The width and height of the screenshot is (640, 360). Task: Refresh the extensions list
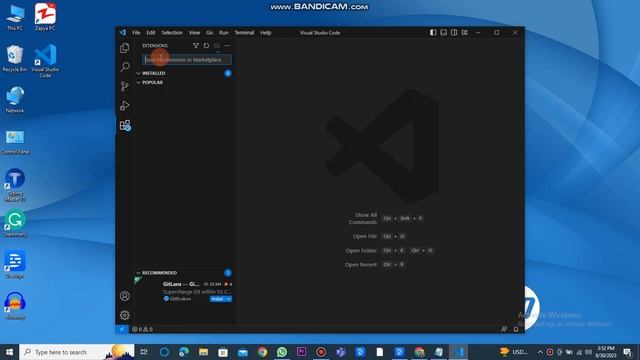point(207,46)
